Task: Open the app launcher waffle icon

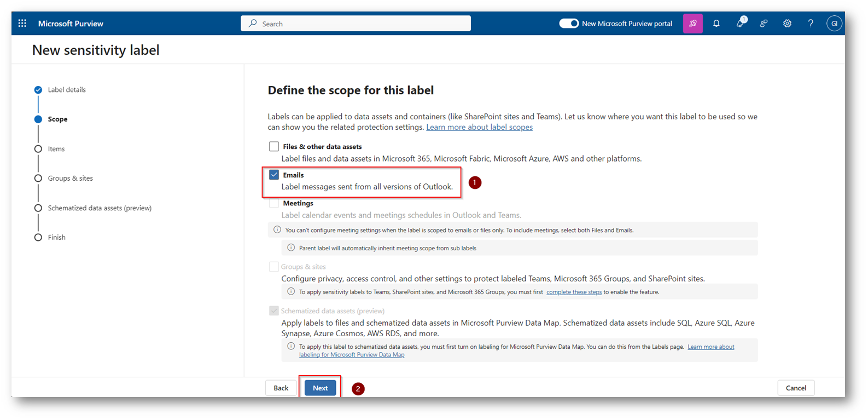Action: tap(22, 24)
